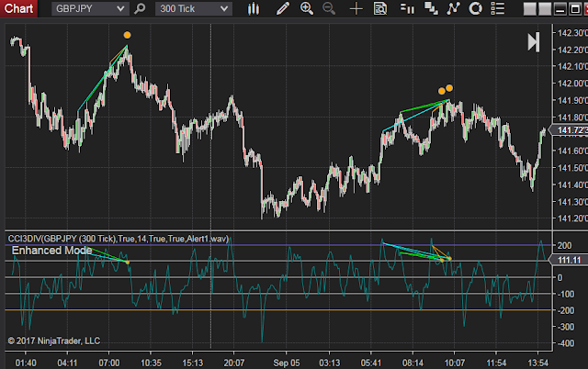Click the orange -200 level line

[x=278, y=310]
